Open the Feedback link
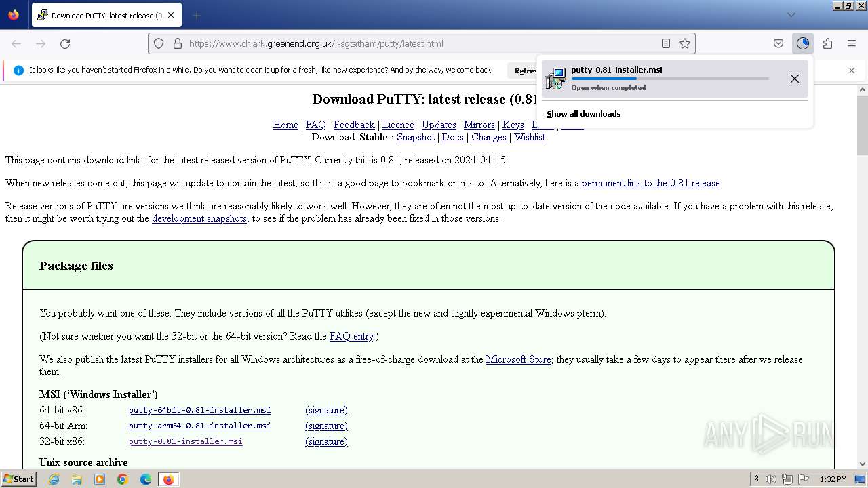Viewport: 868px width, 488px height. click(354, 125)
